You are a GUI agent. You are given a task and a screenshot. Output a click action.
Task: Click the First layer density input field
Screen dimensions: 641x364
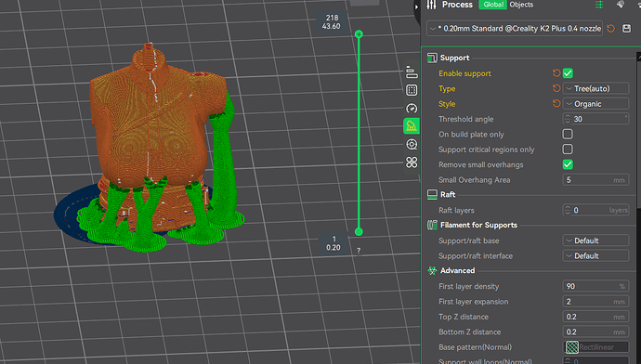pyautogui.click(x=595, y=286)
